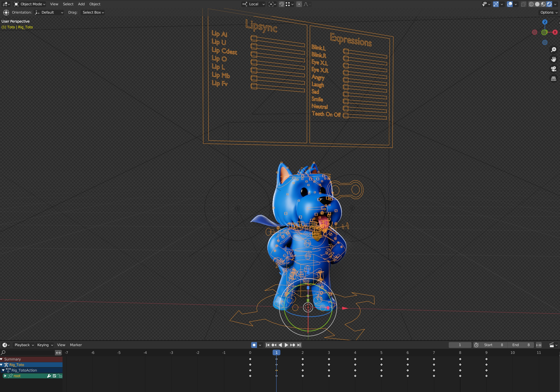Jump to the last frame in the timeline

tap(299, 345)
